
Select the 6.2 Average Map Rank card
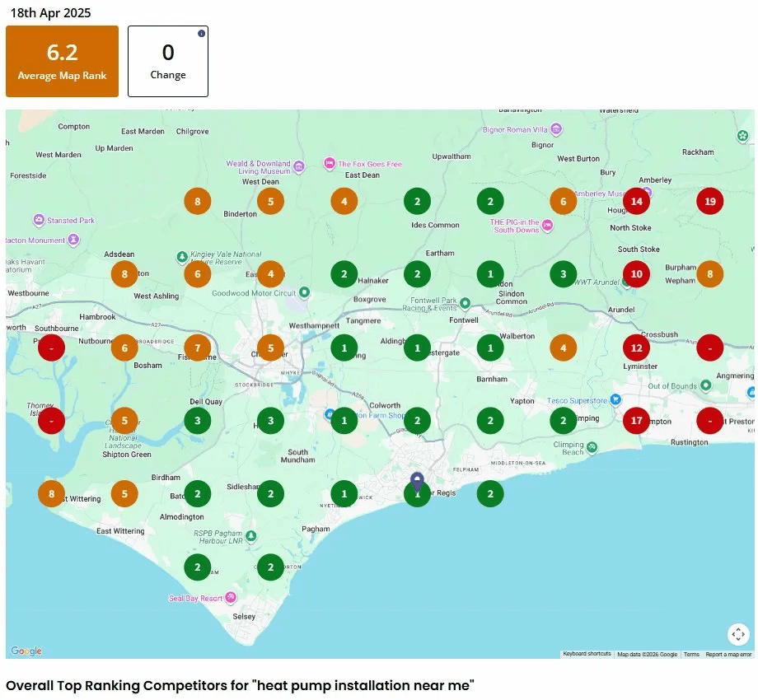coord(62,60)
